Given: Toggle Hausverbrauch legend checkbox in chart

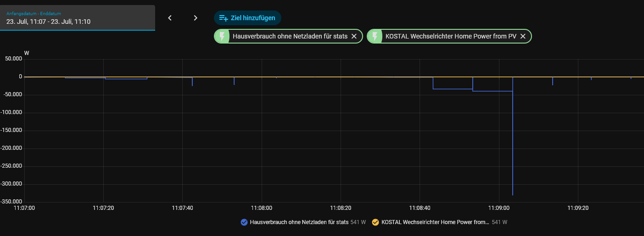Looking at the screenshot, I should (x=244, y=222).
